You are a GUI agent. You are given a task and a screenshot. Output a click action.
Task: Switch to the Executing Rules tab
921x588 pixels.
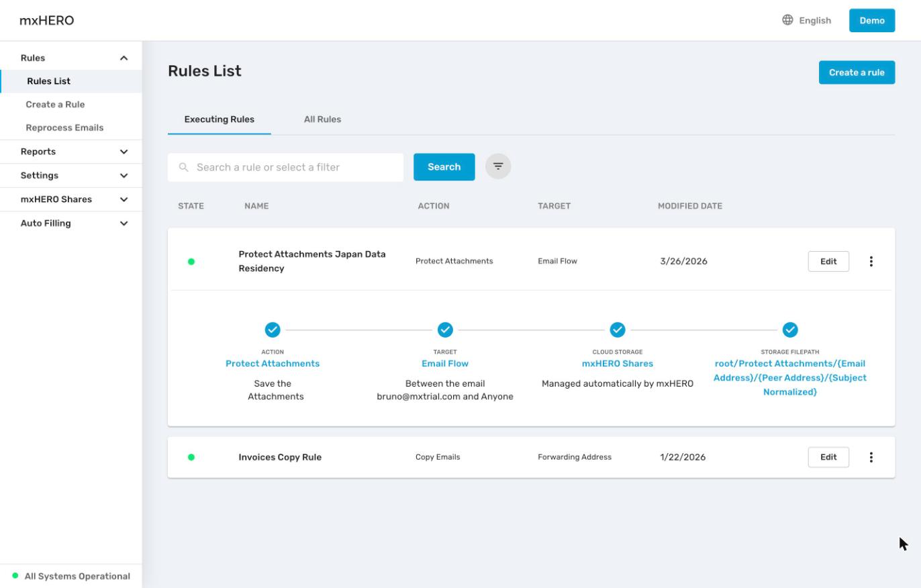pyautogui.click(x=220, y=119)
